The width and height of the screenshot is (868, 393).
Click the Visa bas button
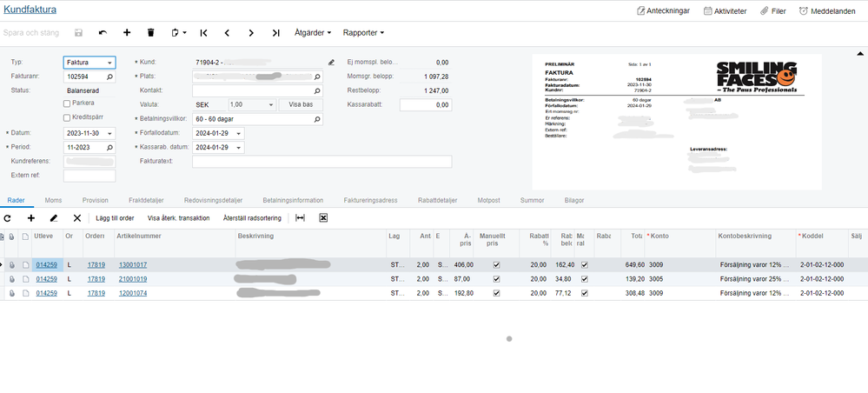point(301,104)
